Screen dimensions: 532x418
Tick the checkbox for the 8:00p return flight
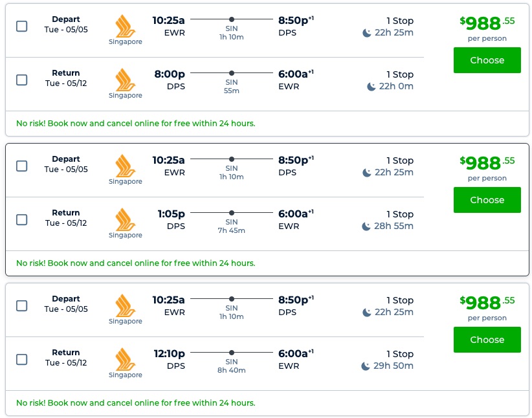coord(21,80)
